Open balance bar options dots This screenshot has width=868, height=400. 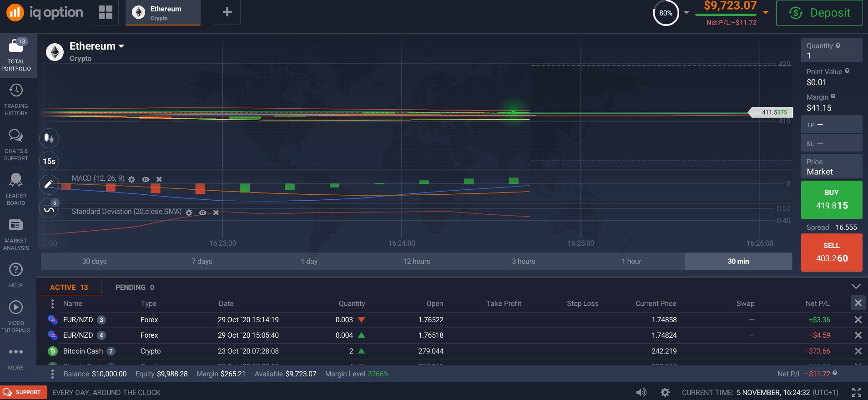(52, 374)
